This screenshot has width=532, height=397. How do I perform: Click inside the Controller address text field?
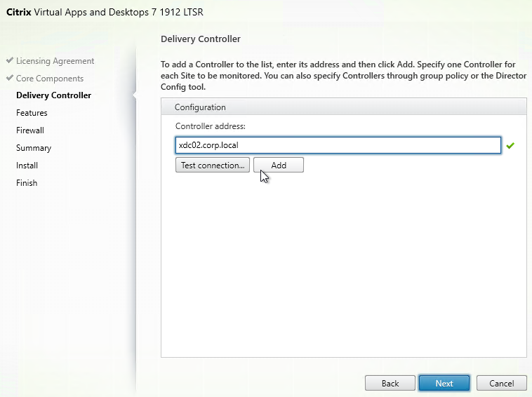coord(338,145)
